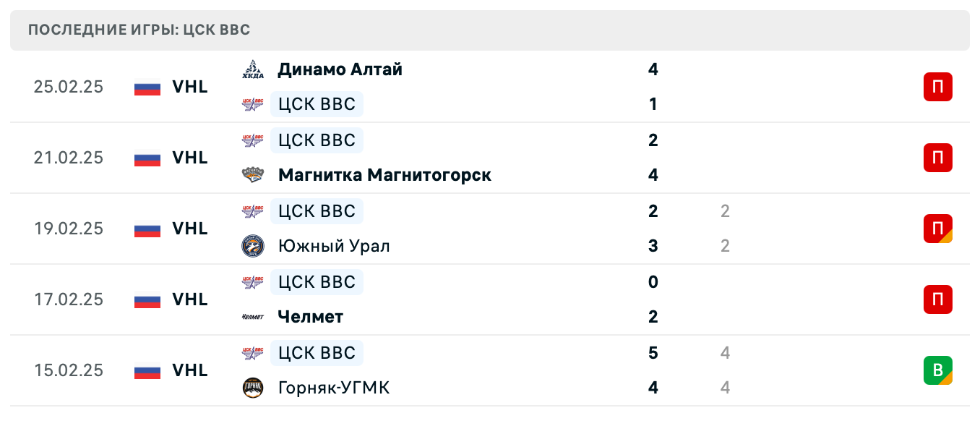The image size is (980, 421).
Task: Click the Южный Урал team logo
Action: 252,246
